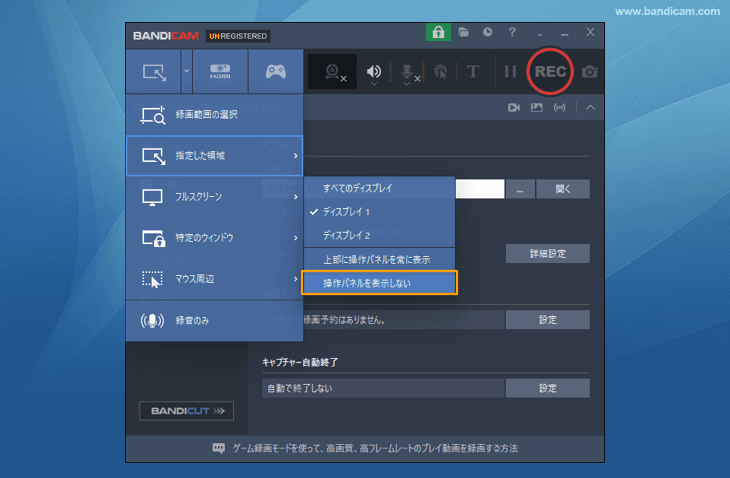Click the UNREGISTERED badge
This screenshot has width=730, height=478.
click(x=238, y=36)
